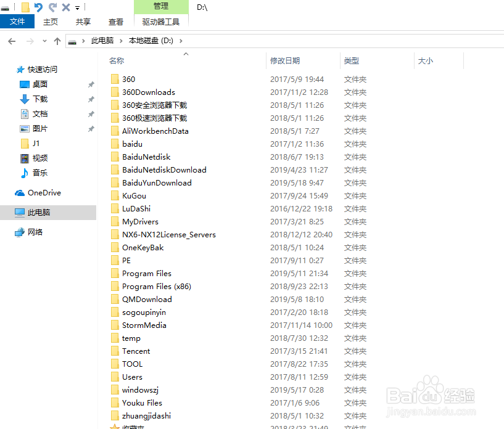Go back with the left arrow button

pyautogui.click(x=12, y=41)
